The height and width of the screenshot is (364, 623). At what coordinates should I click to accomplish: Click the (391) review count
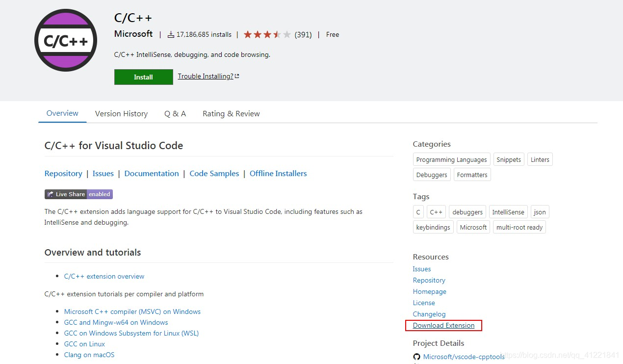tap(303, 34)
